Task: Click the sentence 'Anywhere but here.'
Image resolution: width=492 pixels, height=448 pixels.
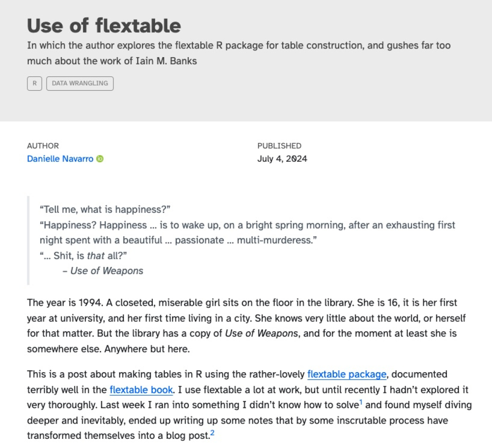Action: pyautogui.click(x=147, y=349)
